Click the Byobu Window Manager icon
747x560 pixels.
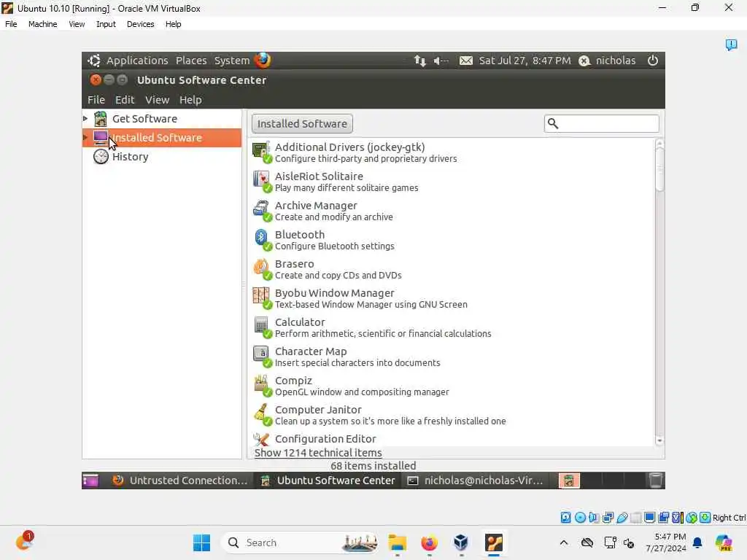(262, 298)
